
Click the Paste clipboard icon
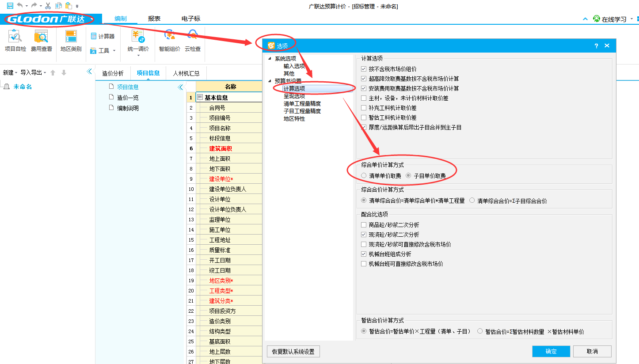[68, 6]
